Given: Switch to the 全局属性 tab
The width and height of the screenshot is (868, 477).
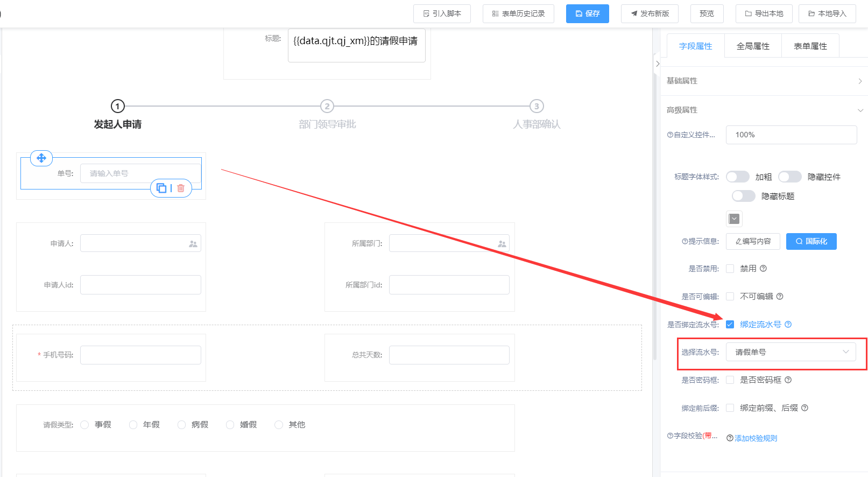Looking at the screenshot, I should (753, 46).
